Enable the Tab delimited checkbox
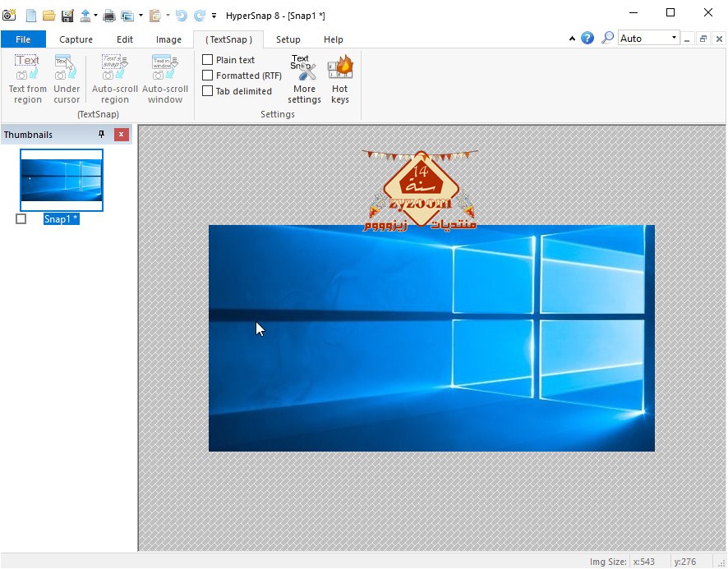The width and height of the screenshot is (728, 569). (208, 91)
